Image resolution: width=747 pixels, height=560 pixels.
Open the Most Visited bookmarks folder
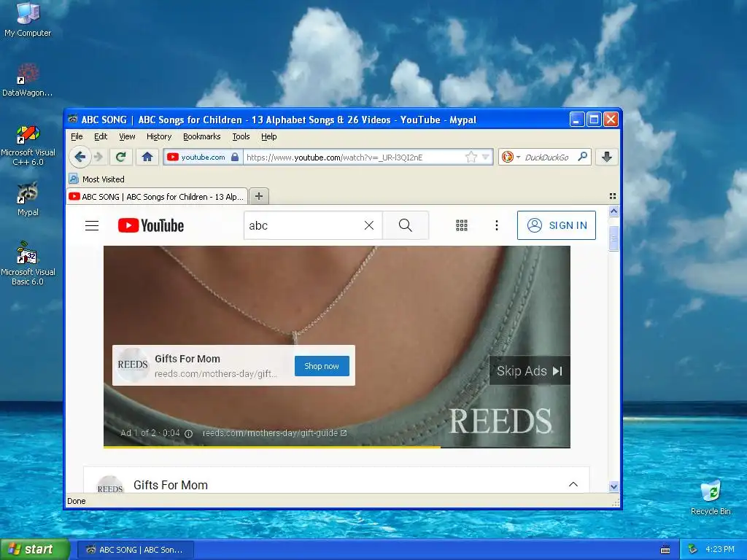coord(97,179)
